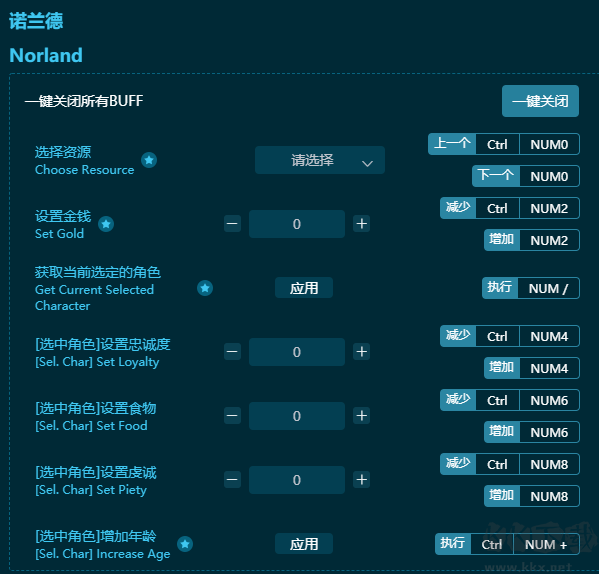Click 减少 hotkey label for Set Food

[458, 400]
